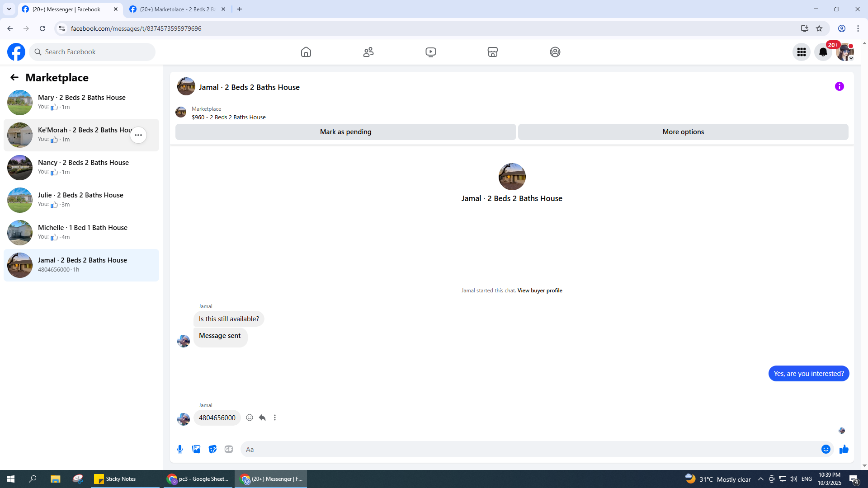Open the weather widget showing 31°C

point(718,479)
